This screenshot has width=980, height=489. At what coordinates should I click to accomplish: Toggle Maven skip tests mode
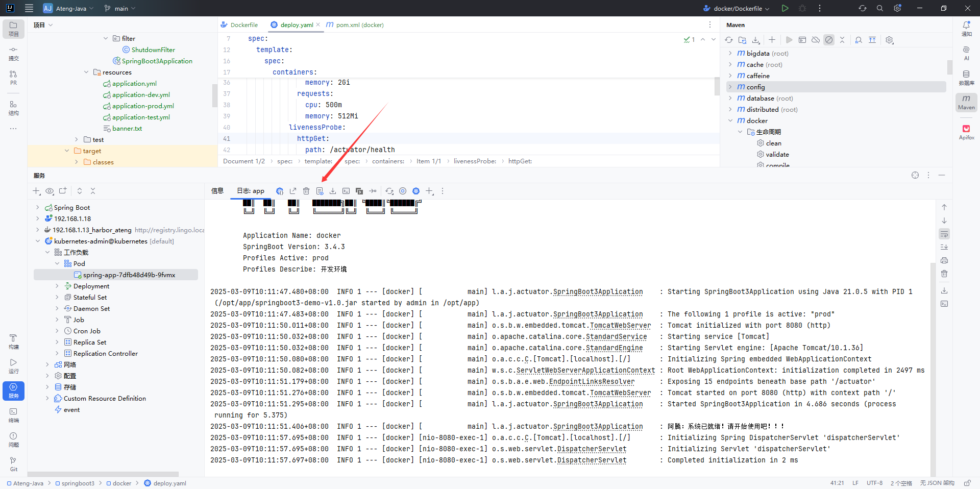click(829, 40)
